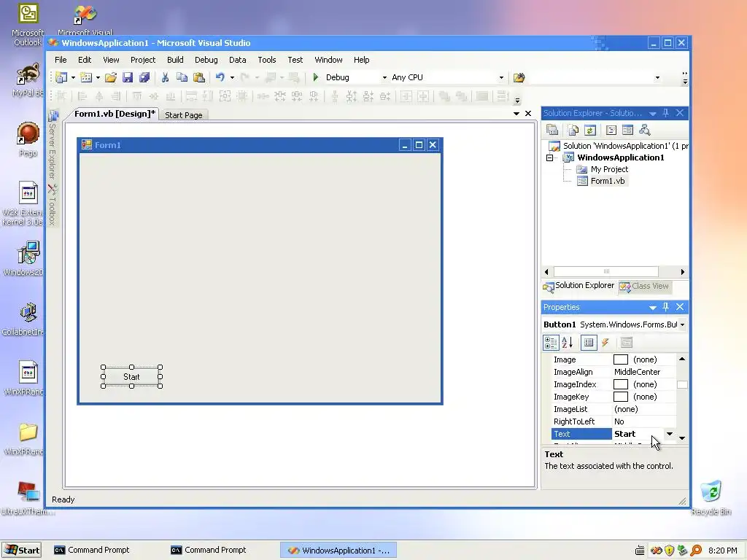Toggle auto-hide pin on the Properties panel
This screenshot has height=560, width=747.
666,307
